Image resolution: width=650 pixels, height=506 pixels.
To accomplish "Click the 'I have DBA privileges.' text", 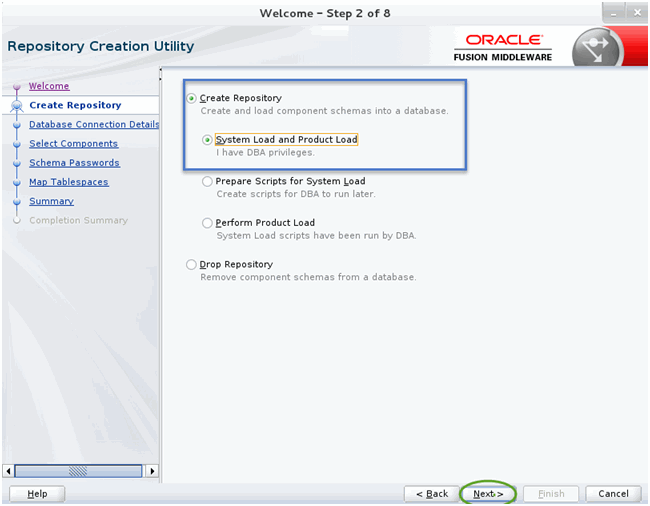I will pos(265,153).
